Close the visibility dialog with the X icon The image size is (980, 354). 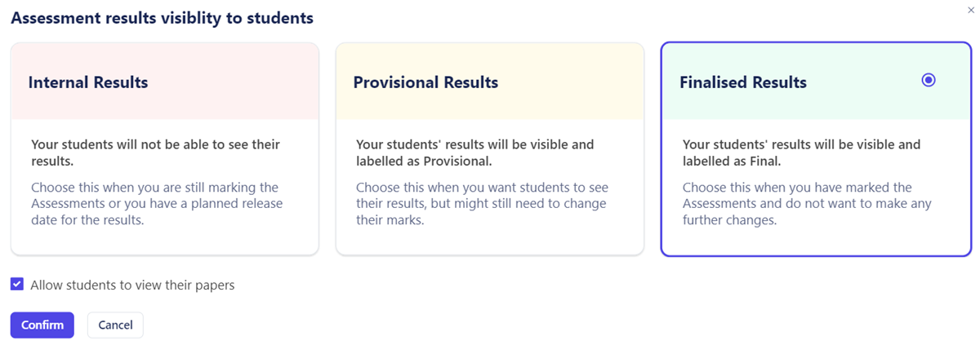tap(969, 8)
